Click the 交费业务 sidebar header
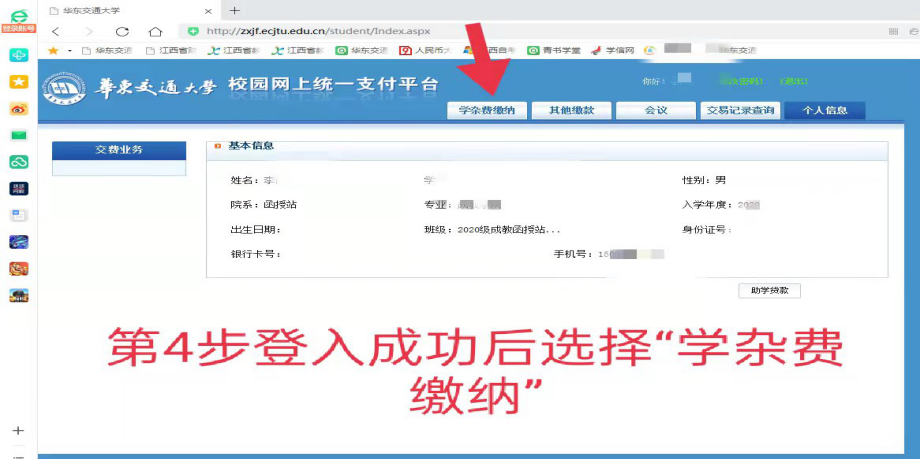 point(119,150)
